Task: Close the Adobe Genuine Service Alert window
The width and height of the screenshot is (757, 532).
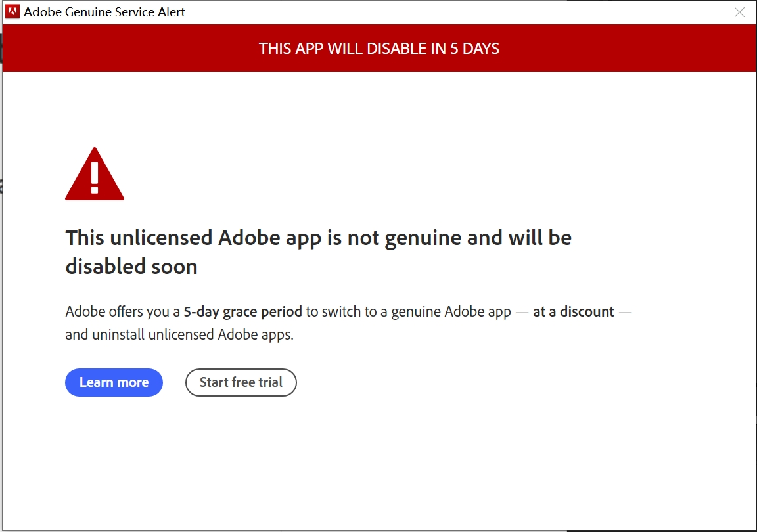Action: [x=740, y=12]
